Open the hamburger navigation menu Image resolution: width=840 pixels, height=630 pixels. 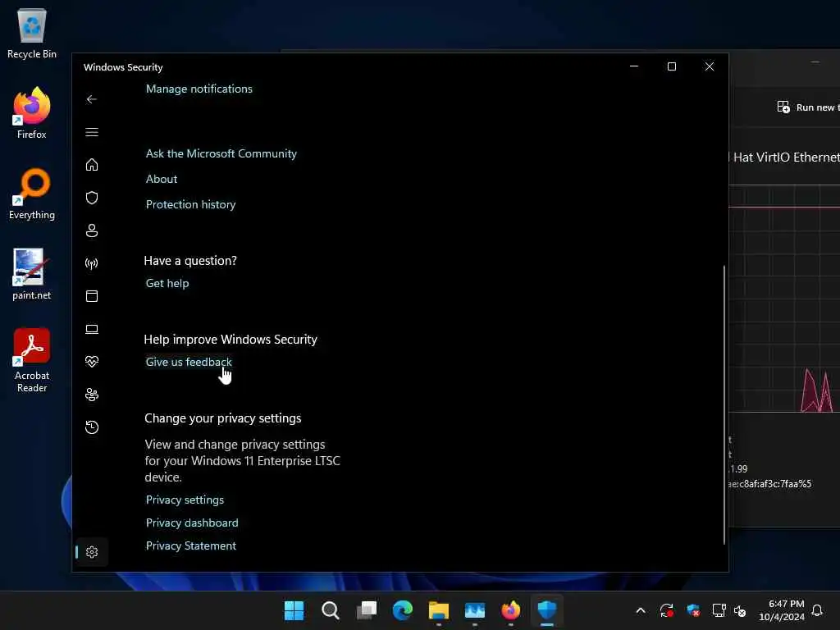coord(92,132)
